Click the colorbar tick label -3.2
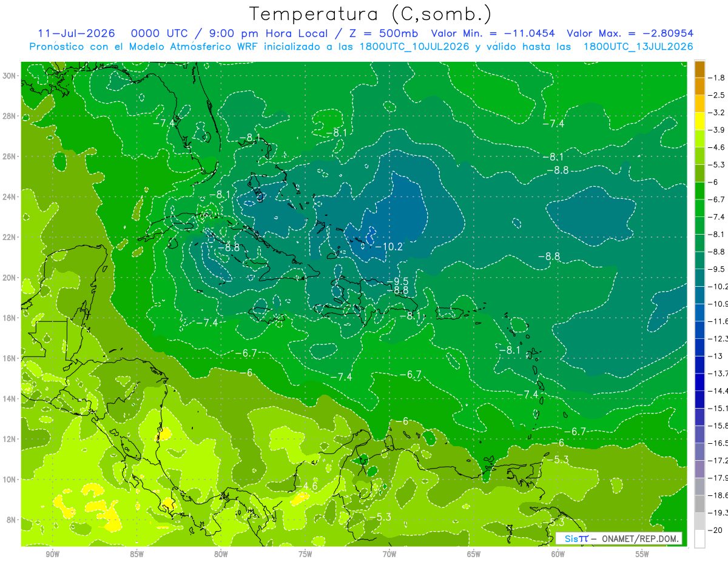Viewport: 728px width, 562px height. point(716,112)
